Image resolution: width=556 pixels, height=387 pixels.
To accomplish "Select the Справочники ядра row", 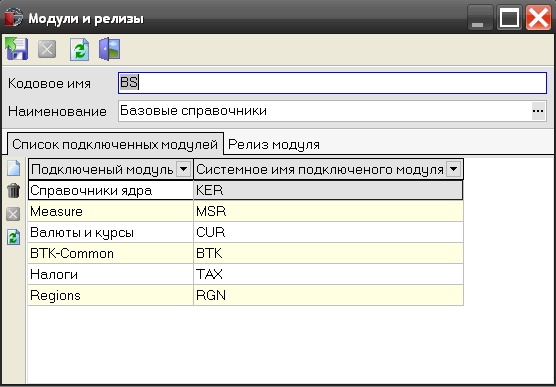I will (245, 190).
